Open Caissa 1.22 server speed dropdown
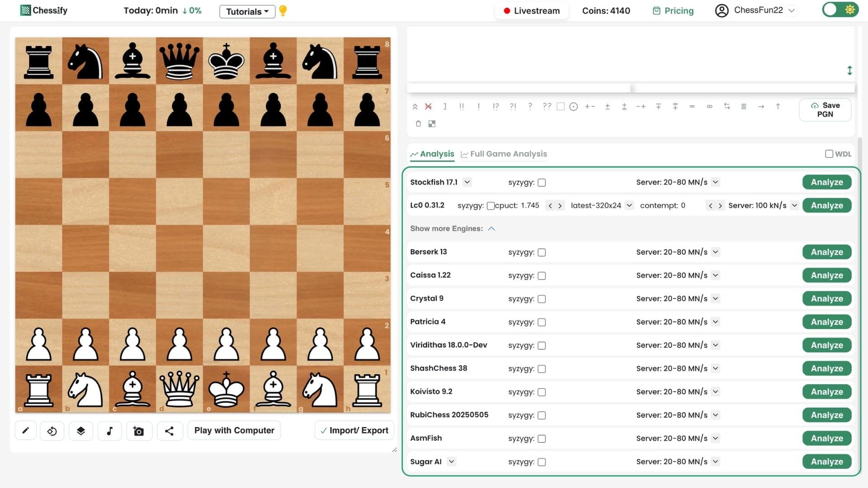Screen dimensions: 868x488 coord(715,275)
